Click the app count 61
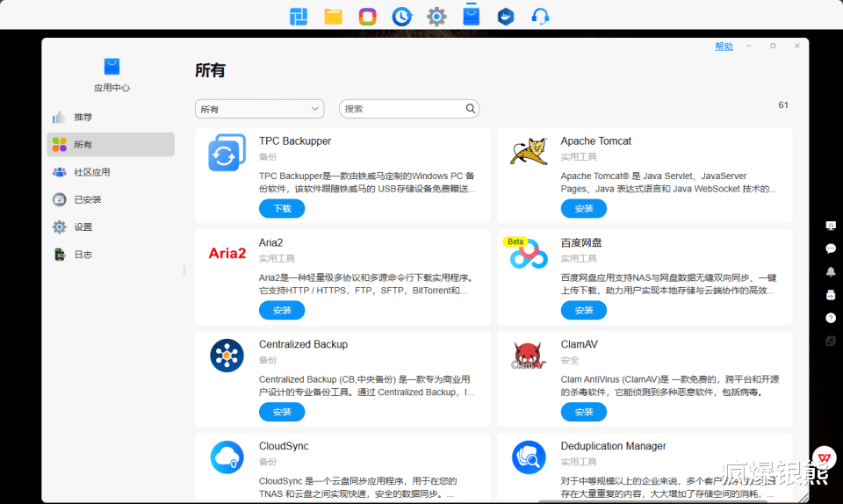 (783, 105)
